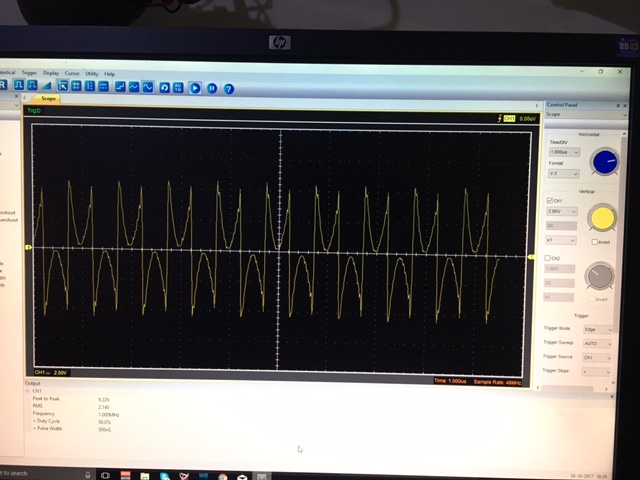The width and height of the screenshot is (640, 480).
Task: Select the Peak to Peak measurement row
Action: coord(46,399)
